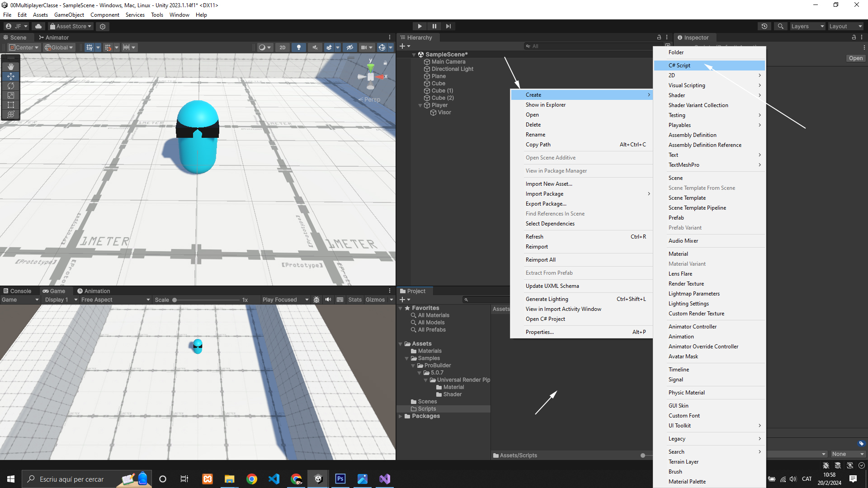Toggle 2D view mode in Scene
Viewport: 868px width, 488px height.
(x=283, y=47)
